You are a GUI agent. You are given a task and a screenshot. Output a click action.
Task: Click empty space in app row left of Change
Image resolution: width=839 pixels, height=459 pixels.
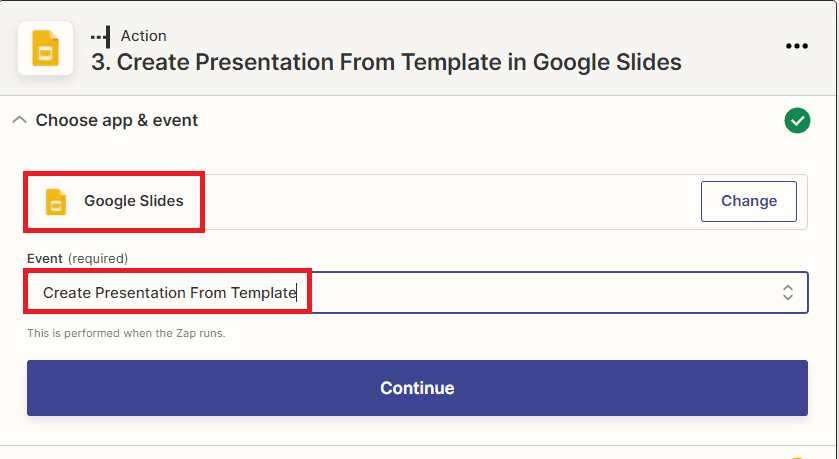coord(450,201)
